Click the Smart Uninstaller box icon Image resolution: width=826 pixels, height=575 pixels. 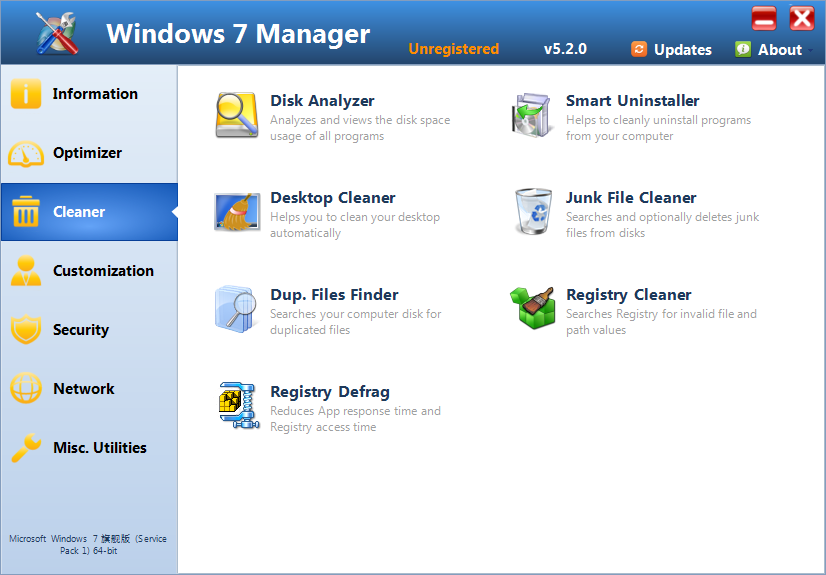click(533, 115)
